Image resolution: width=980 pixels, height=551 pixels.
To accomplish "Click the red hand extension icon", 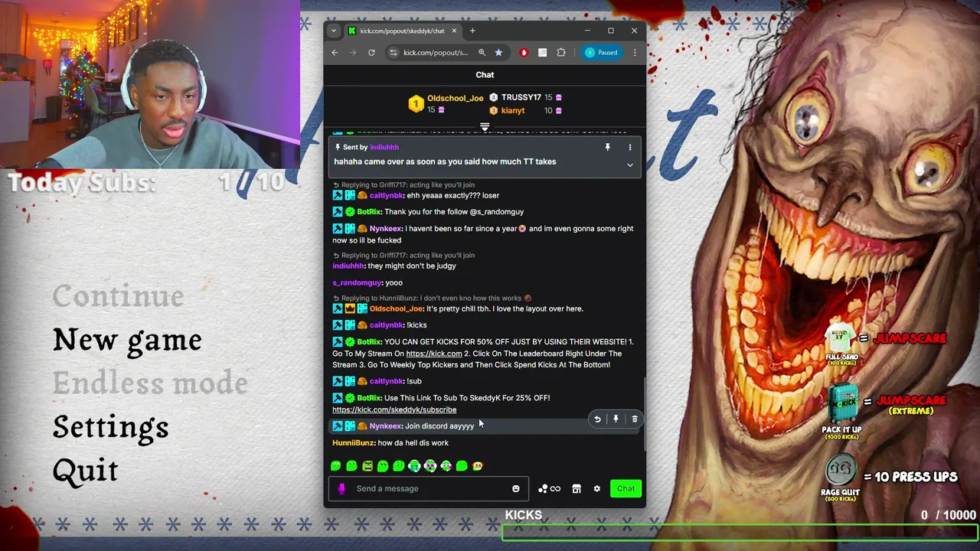I will [x=524, y=53].
